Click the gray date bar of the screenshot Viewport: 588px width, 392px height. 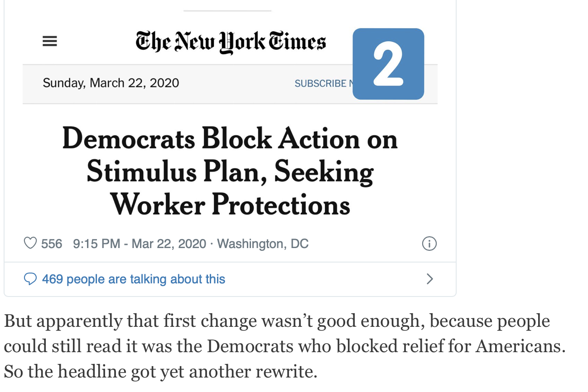coord(230,84)
